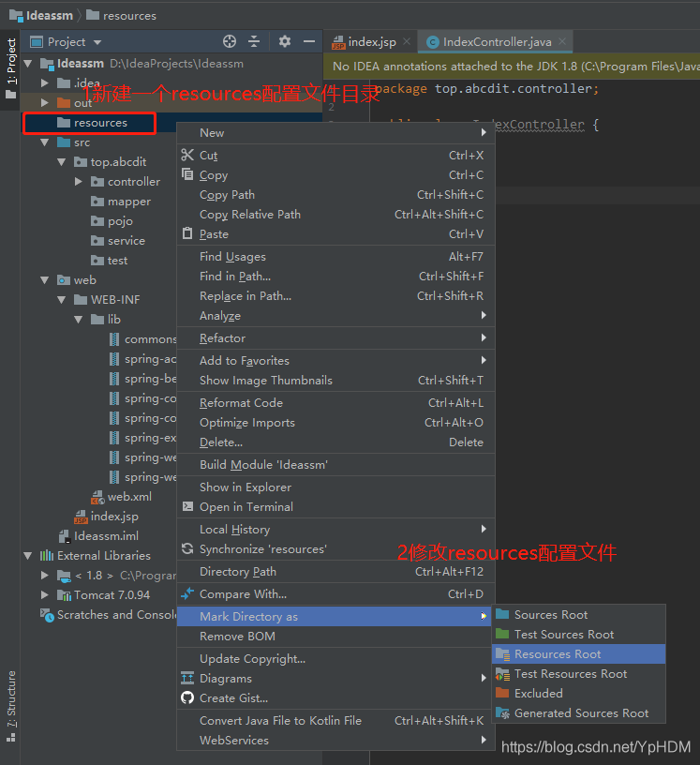Choose Resources Root option
This screenshot has height=765, width=700.
click(x=579, y=653)
